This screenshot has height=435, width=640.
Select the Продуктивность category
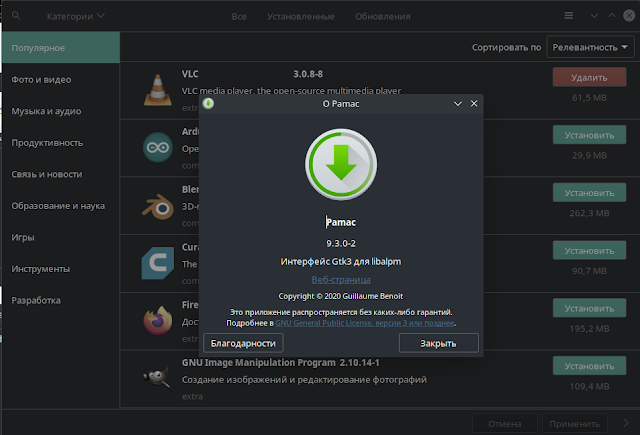click(61, 143)
